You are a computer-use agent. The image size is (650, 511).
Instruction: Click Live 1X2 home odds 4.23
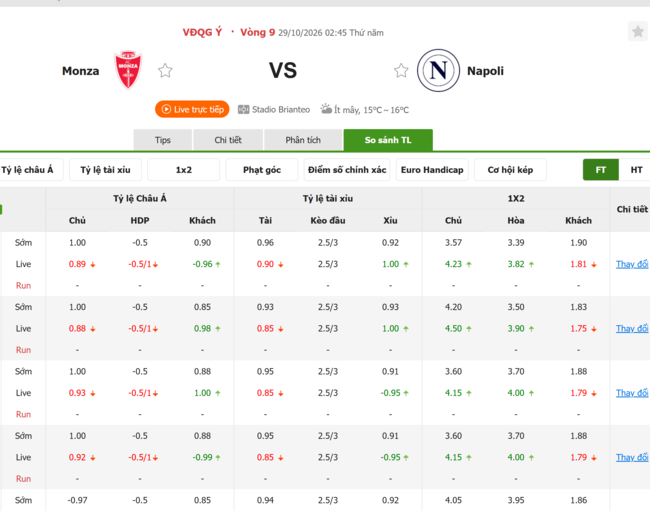(x=453, y=264)
